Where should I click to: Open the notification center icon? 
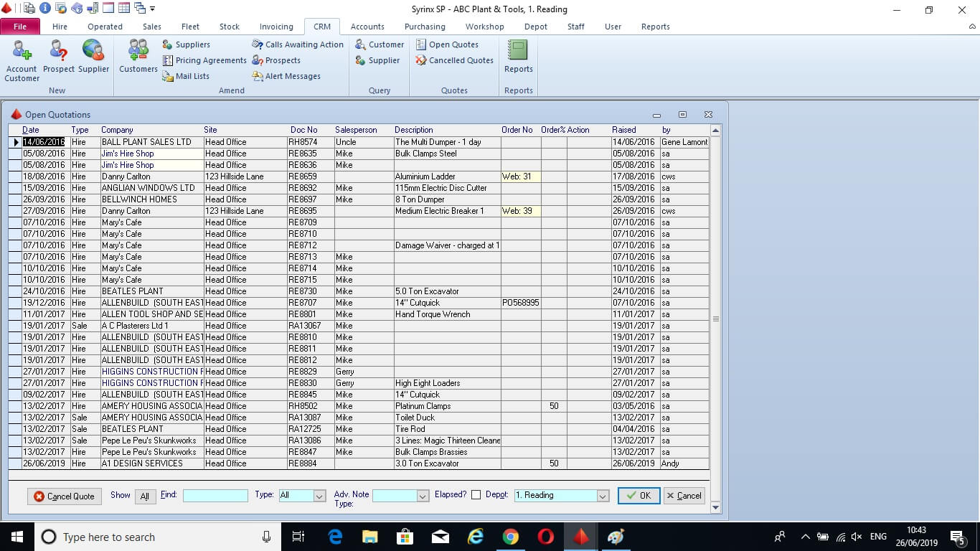[x=958, y=537]
